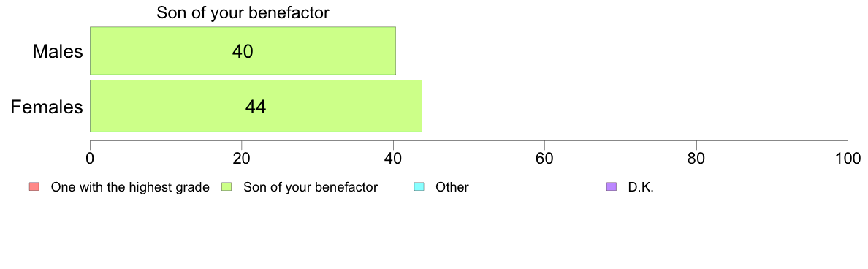This screenshot has height=269, width=868.
Task: Select the Males bar
Action: (x=243, y=50)
